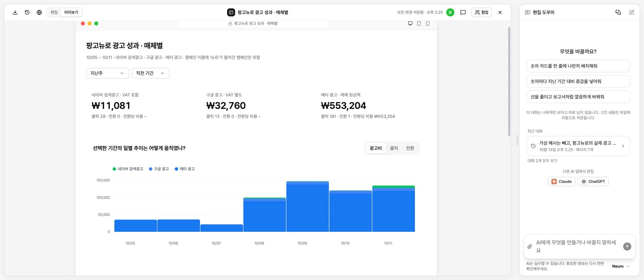Viewport: 644px width, 280px height.
Task: Select the desktop preview device icon
Action: [410, 23]
